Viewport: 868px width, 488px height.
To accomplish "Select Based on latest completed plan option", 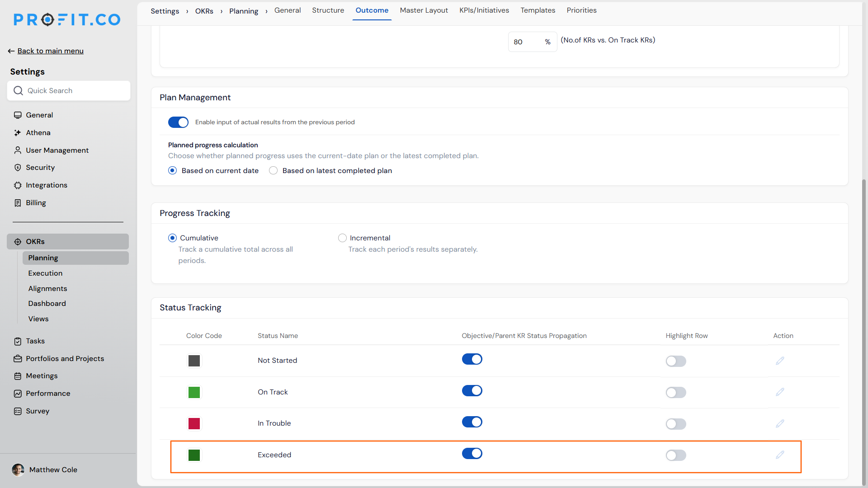I will click(274, 171).
